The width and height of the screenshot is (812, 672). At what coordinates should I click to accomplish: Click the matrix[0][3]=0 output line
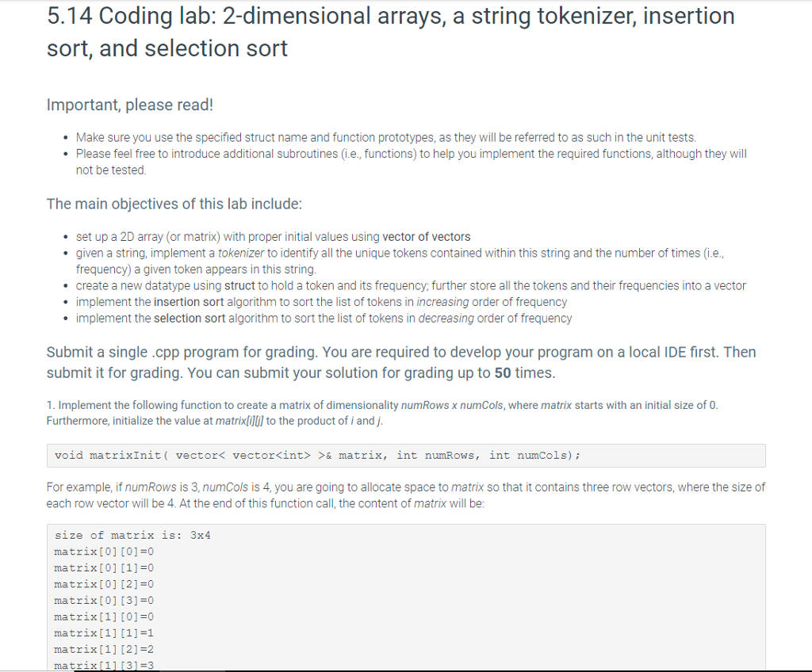click(x=104, y=601)
